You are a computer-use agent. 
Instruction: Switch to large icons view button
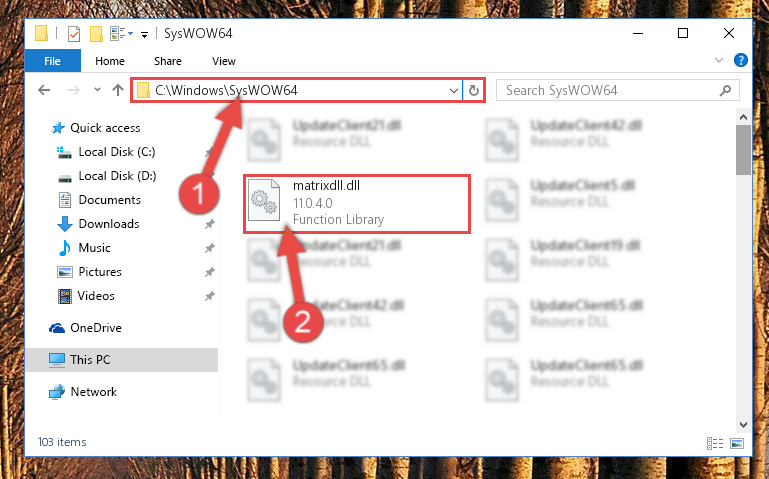pyautogui.click(x=737, y=443)
